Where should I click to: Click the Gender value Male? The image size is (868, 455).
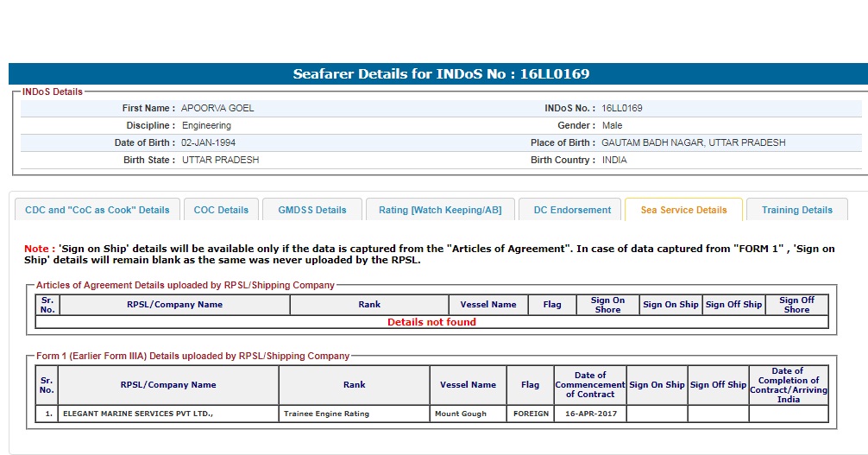[613, 125]
